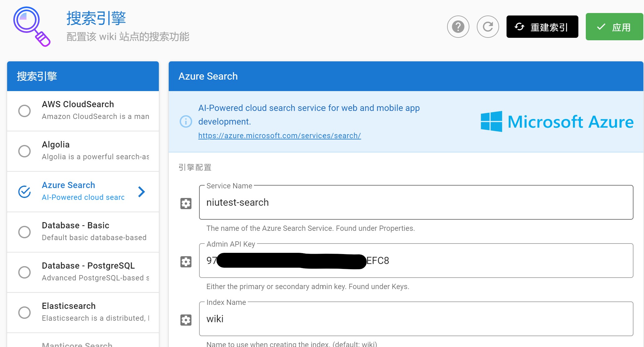This screenshot has width=644, height=347.
Task: Click the gear icon beside Service Name
Action: click(x=185, y=203)
